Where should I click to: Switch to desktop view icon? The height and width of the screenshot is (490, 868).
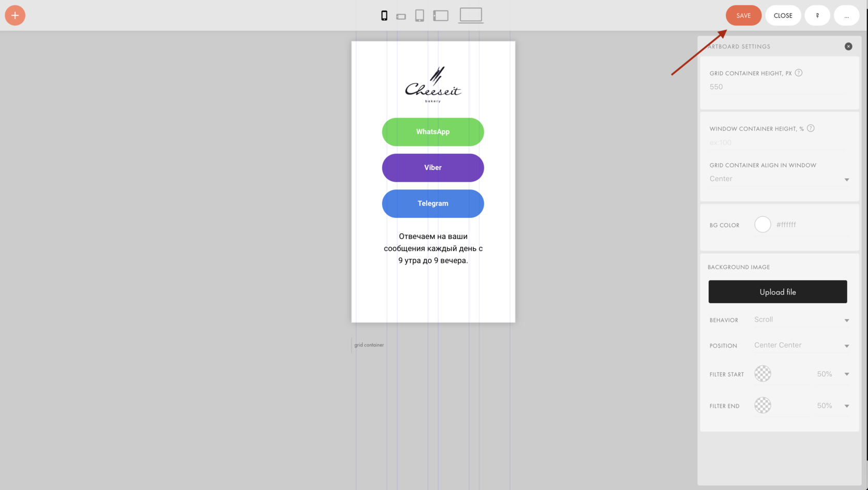[471, 15]
